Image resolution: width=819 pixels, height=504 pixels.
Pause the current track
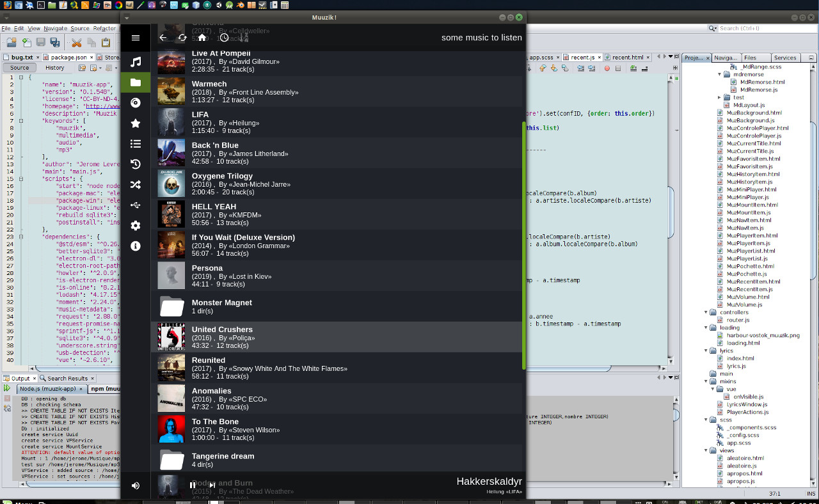(193, 485)
